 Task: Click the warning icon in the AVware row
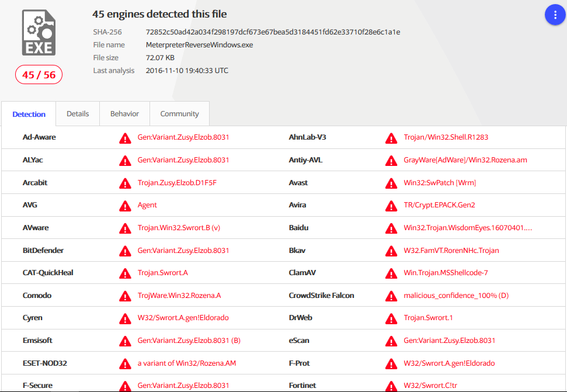(125, 228)
